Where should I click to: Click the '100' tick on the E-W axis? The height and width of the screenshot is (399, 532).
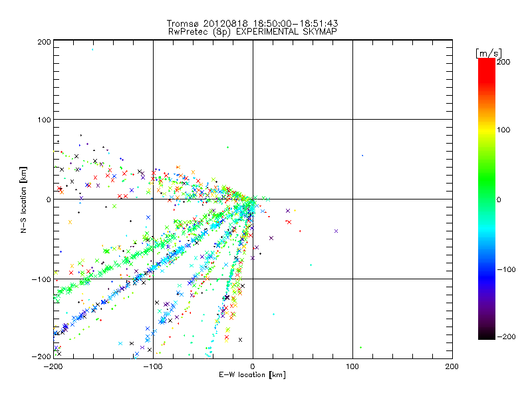[x=352, y=366]
